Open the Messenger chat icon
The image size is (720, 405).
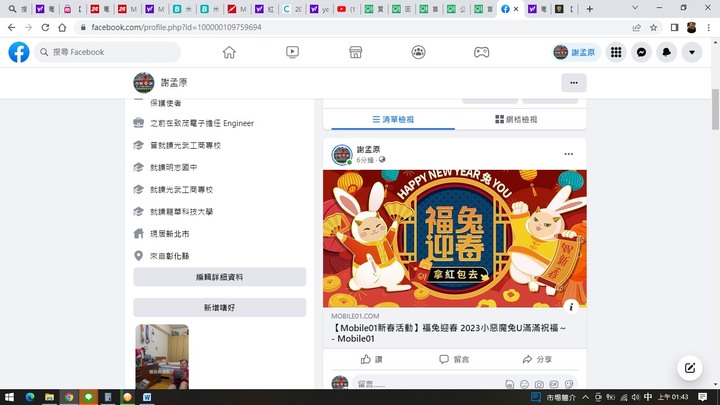coord(642,52)
